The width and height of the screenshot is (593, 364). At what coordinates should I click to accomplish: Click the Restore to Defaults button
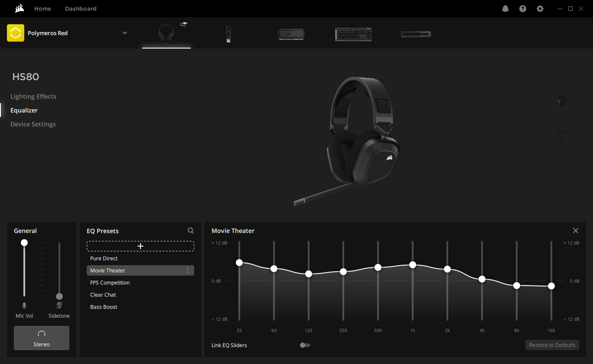pyautogui.click(x=552, y=345)
